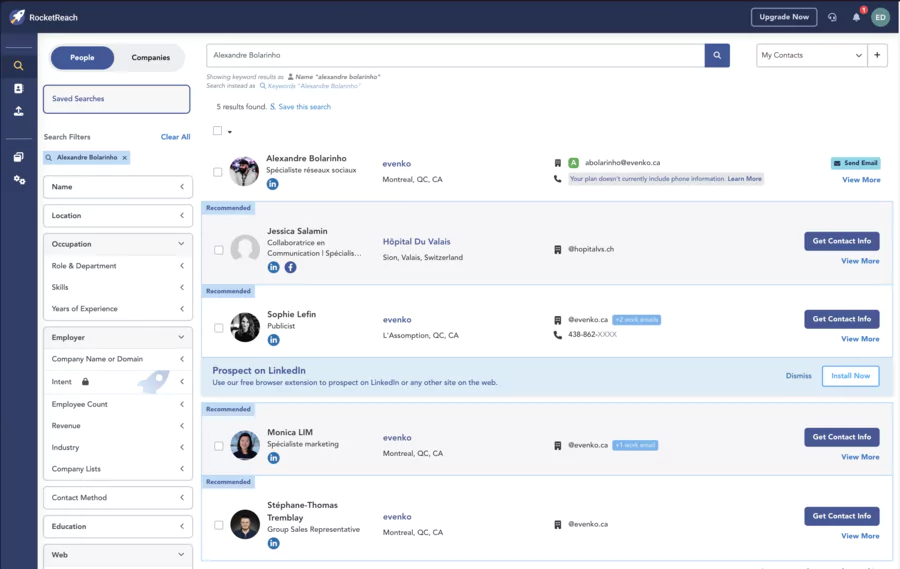Open the support headset icon
900x569 pixels.
click(832, 17)
